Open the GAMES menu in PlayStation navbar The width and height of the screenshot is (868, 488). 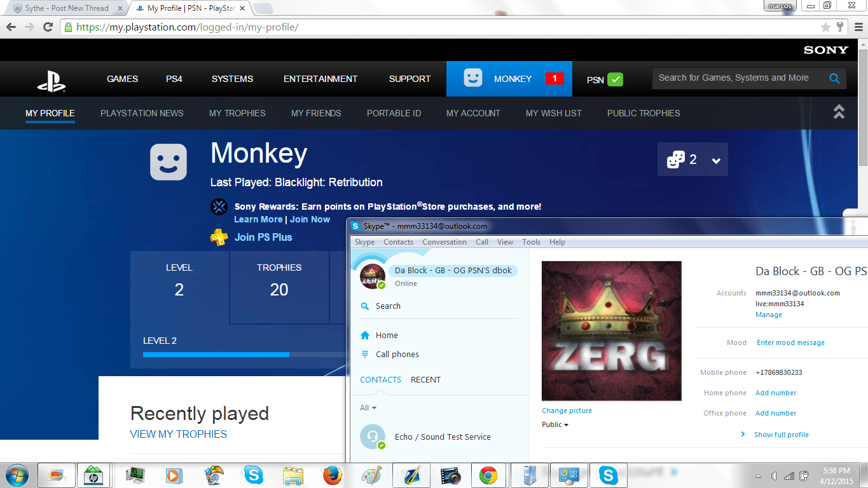pos(122,79)
